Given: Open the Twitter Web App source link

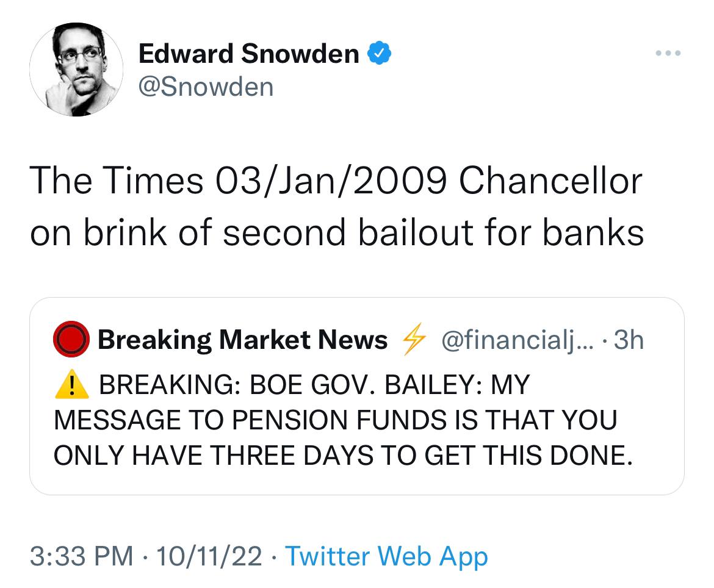Looking at the screenshot, I should coord(386,556).
